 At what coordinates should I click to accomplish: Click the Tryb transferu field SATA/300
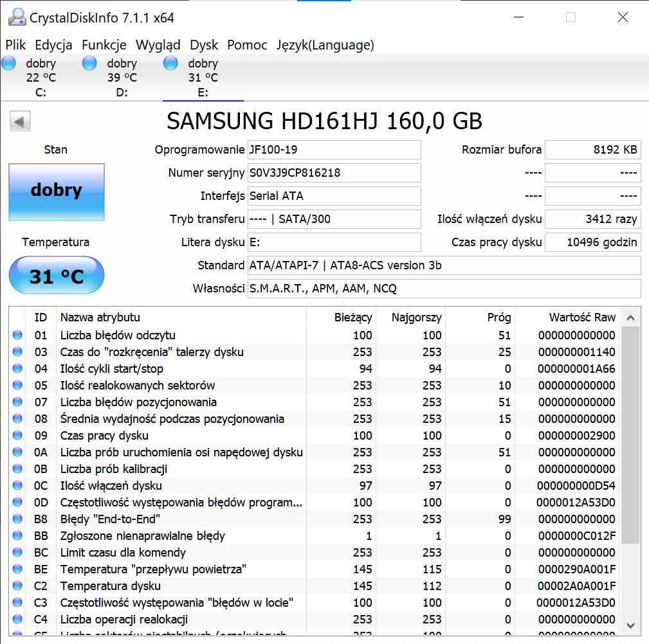click(x=334, y=219)
